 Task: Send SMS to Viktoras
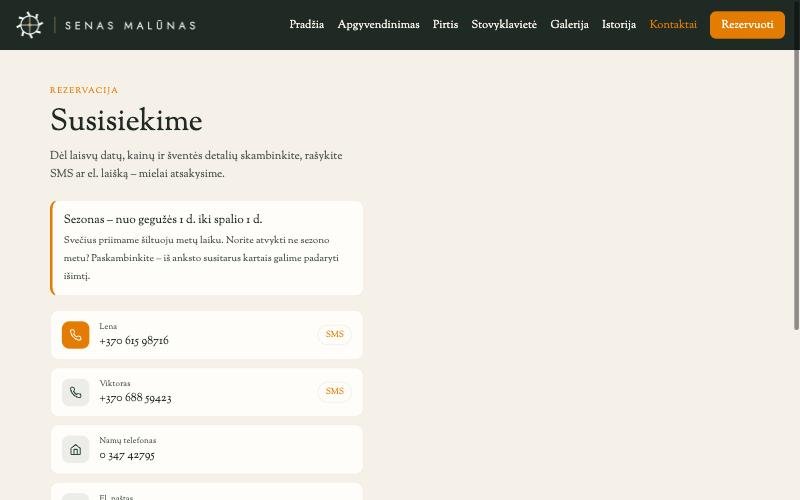[x=335, y=391]
